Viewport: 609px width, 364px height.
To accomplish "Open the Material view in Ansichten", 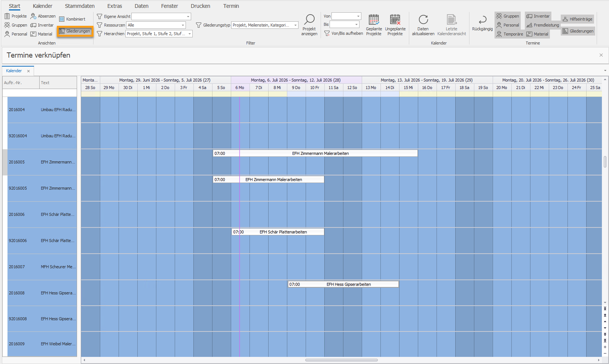I will click(x=42, y=34).
